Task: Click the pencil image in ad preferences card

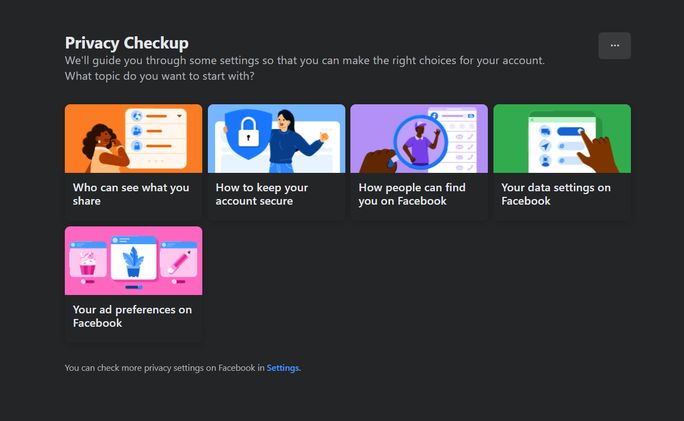Action: coord(180,262)
